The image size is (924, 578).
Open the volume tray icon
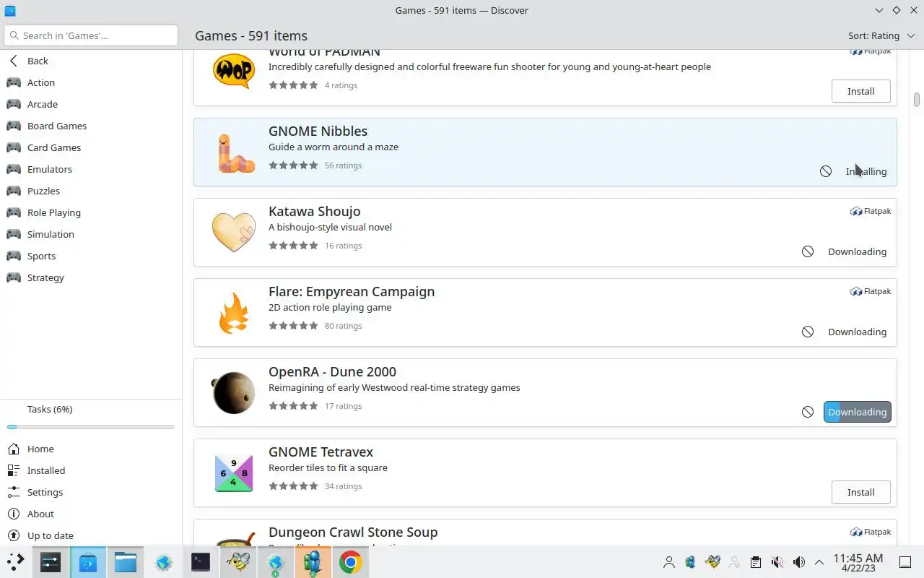799,562
